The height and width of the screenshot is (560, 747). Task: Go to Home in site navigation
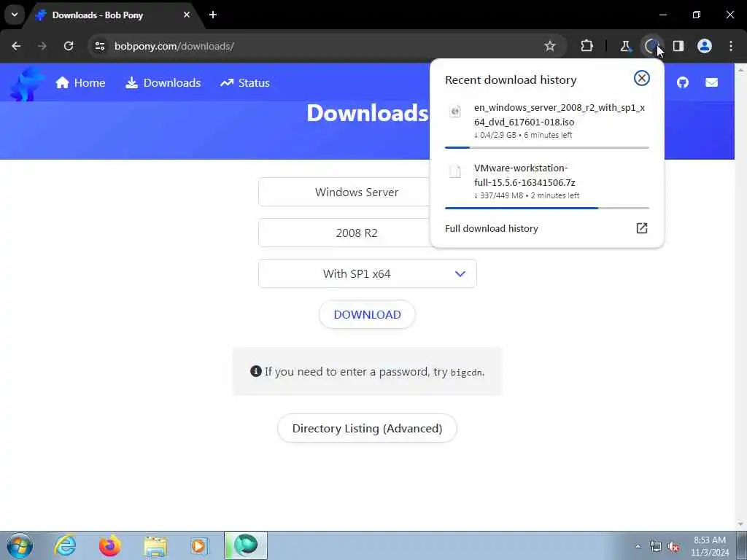80,83
